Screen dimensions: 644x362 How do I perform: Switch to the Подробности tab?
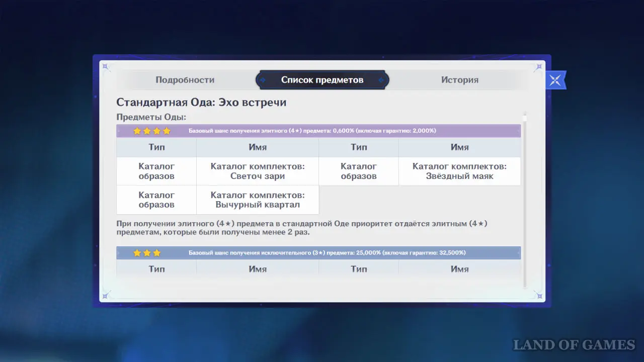point(185,80)
